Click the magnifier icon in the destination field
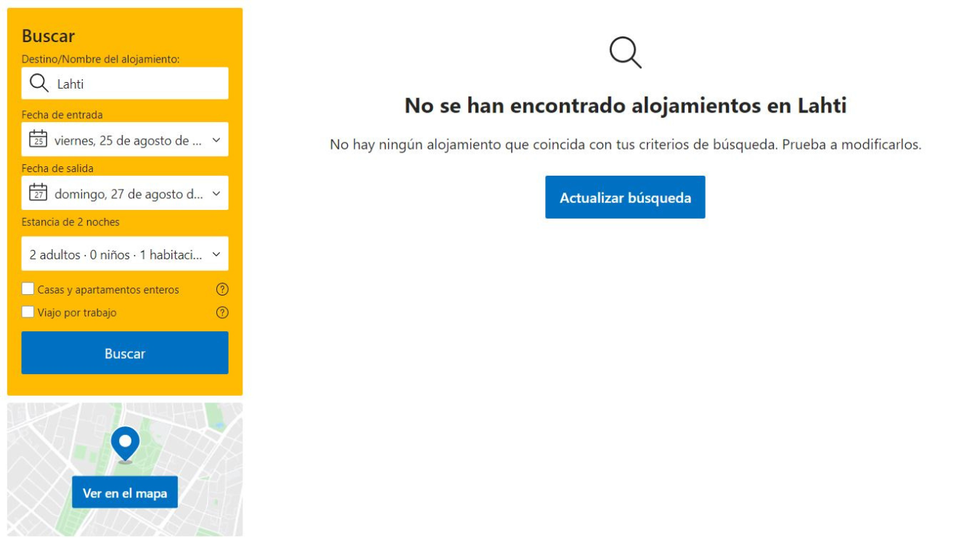Screen dimensions: 980x552 38,84
